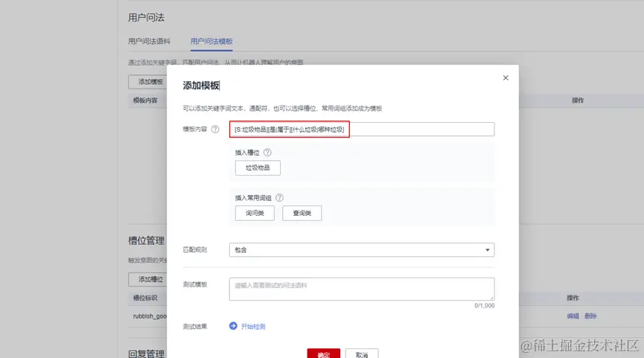The height and width of the screenshot is (358, 644).
Task: Cancel the dialog with 取消 button
Action: pos(362,354)
